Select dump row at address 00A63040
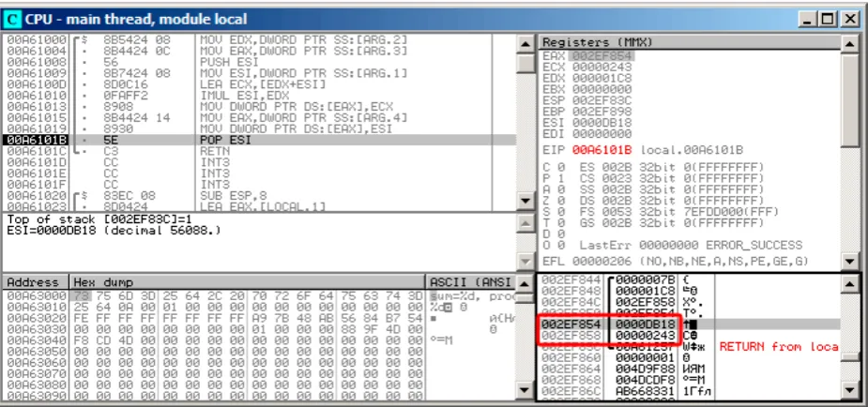The height and width of the screenshot is (407, 868). pyautogui.click(x=260, y=339)
